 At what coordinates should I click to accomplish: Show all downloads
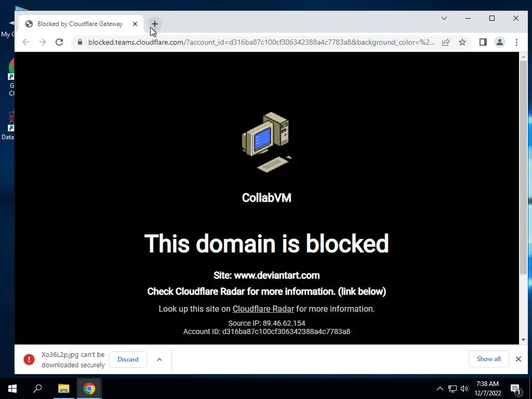point(488,359)
